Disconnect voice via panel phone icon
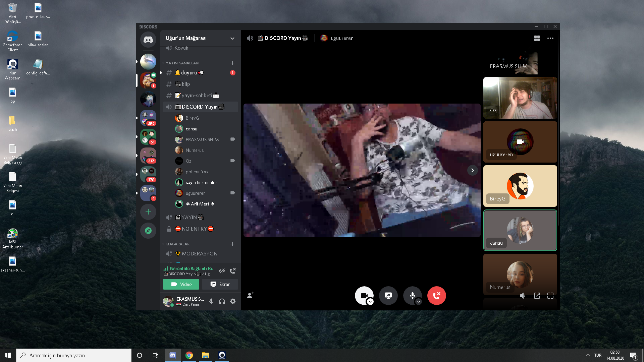The image size is (644, 362). click(x=233, y=271)
